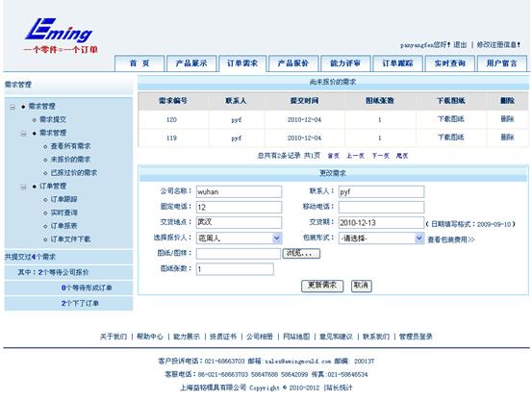
Task: Focus the 移动电话 input field
Action: 381,208
